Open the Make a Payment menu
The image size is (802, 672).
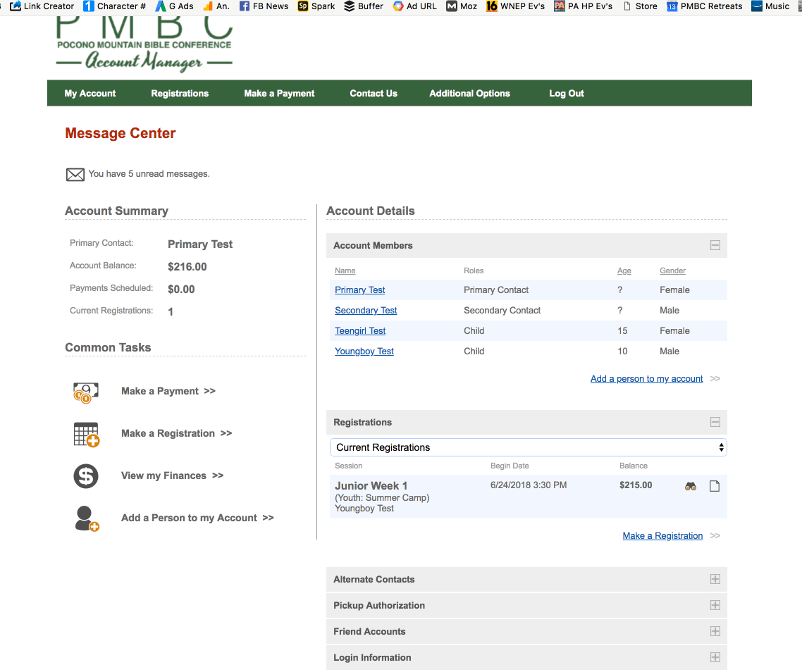click(279, 94)
